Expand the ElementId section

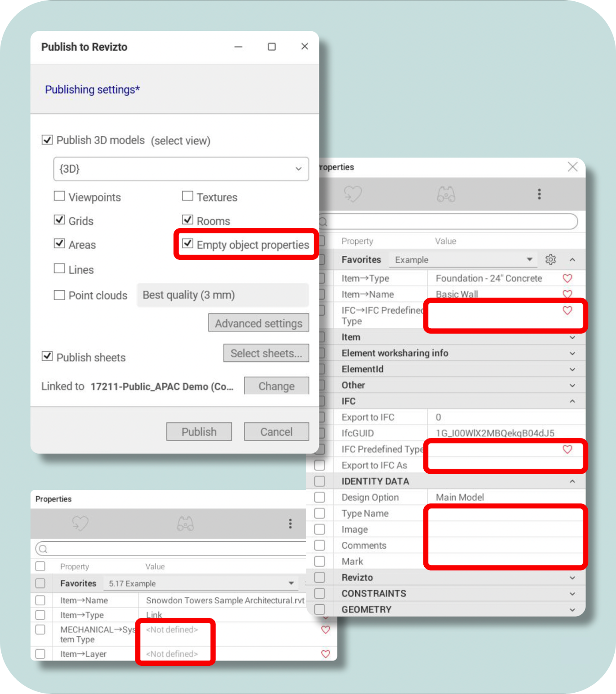coord(573,369)
